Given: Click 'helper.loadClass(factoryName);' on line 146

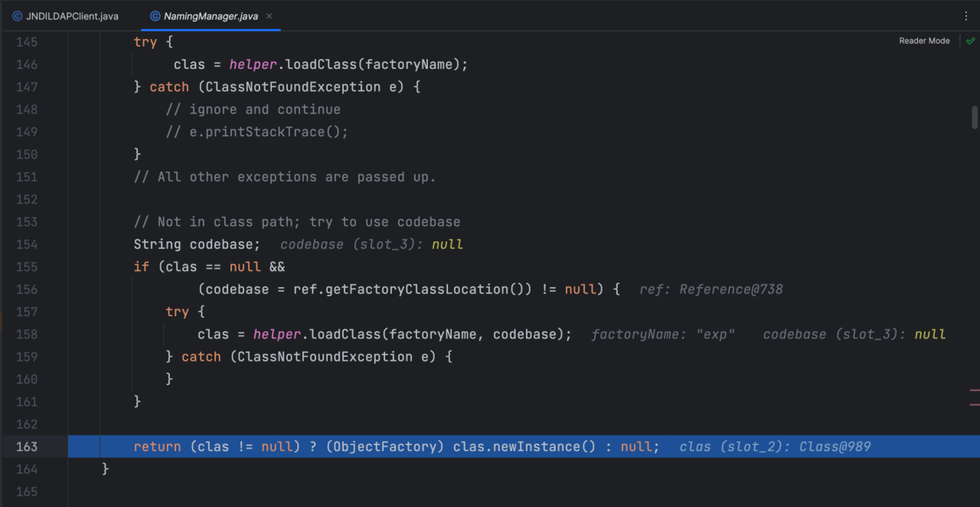Looking at the screenshot, I should [x=348, y=64].
